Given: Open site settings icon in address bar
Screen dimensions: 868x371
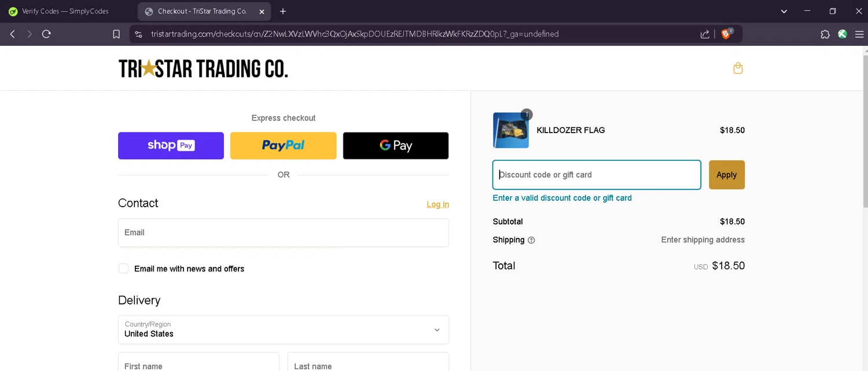Looking at the screenshot, I should pyautogui.click(x=138, y=34).
